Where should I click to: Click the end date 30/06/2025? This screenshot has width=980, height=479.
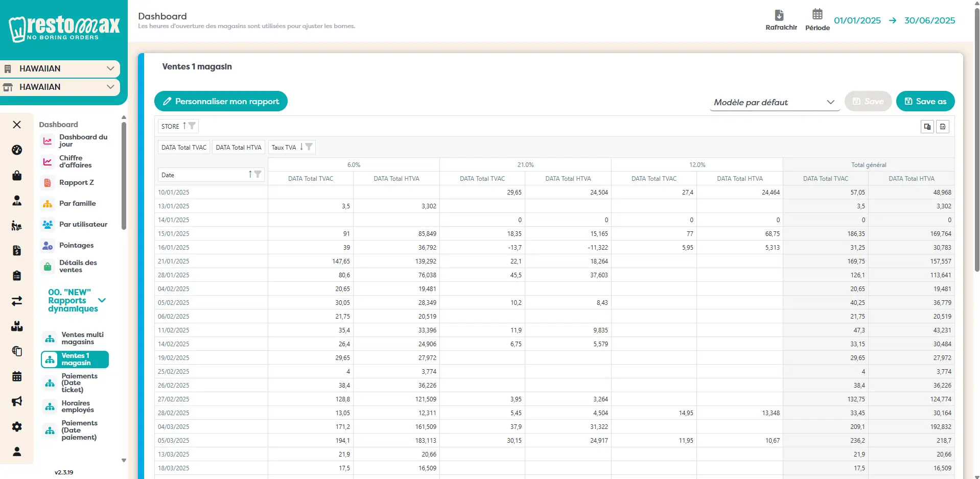(x=929, y=20)
